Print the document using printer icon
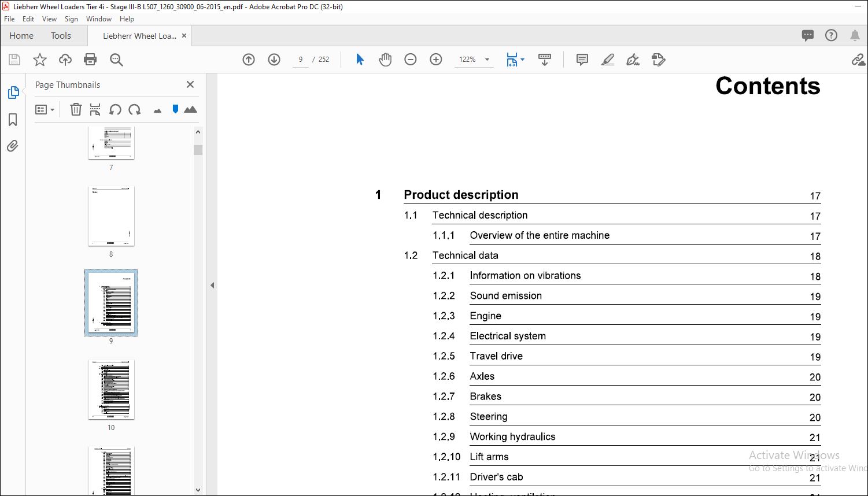 point(90,60)
